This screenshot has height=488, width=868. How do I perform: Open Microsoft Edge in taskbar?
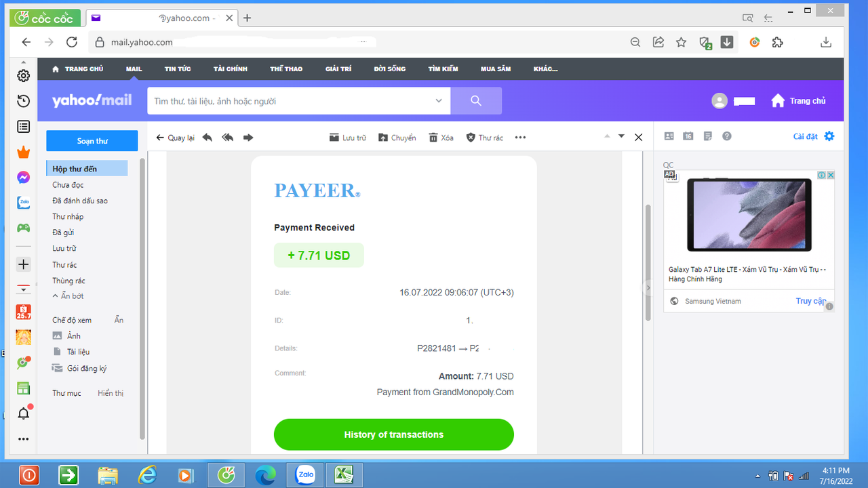[265, 475]
